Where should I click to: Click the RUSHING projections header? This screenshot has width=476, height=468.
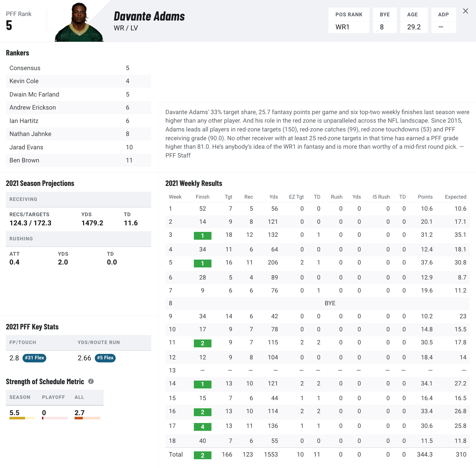[x=79, y=239]
